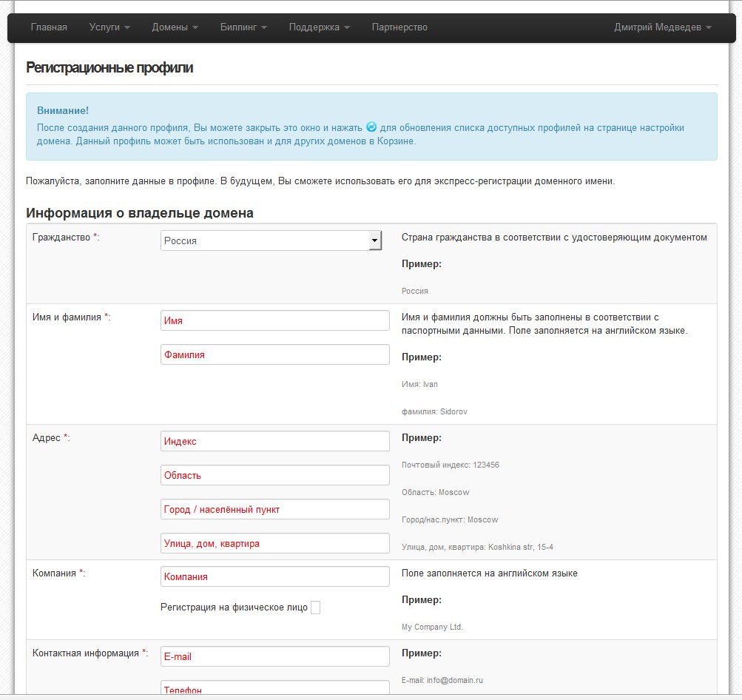Open the Биллинг menu
This screenshot has height=700, width=742.
pos(243,27)
